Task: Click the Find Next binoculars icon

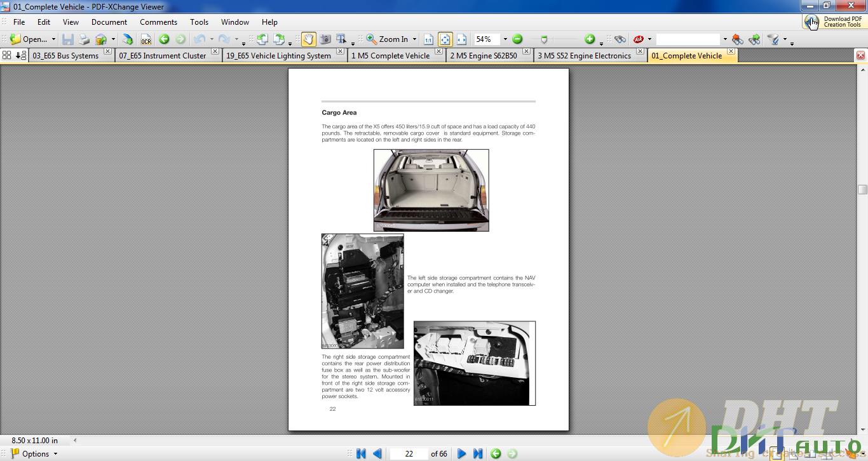Action: 754,39
